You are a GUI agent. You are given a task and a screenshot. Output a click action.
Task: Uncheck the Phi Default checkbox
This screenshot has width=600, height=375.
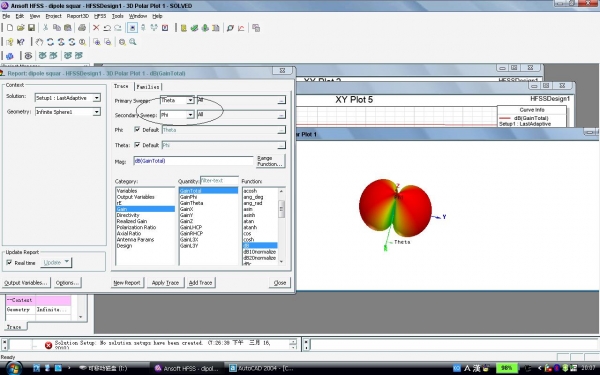(137, 130)
